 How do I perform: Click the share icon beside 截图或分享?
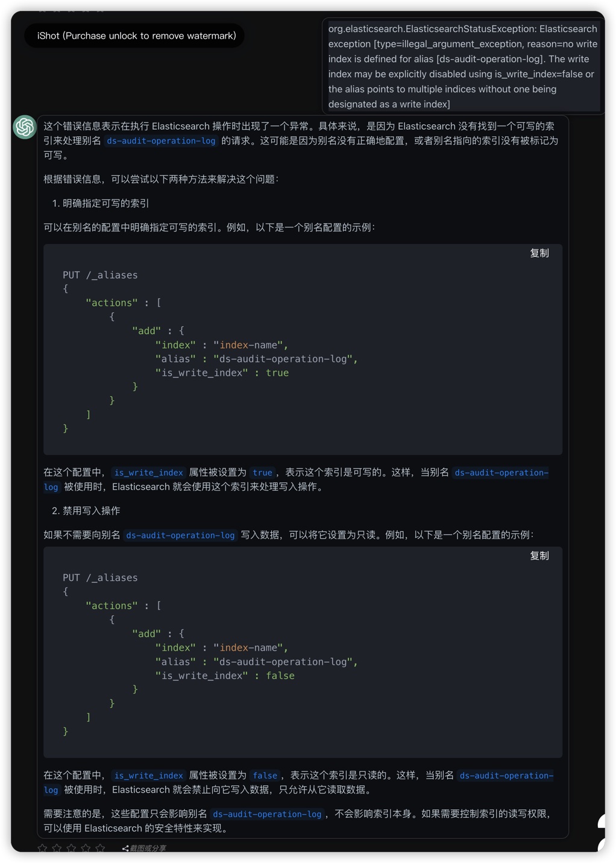tap(125, 849)
